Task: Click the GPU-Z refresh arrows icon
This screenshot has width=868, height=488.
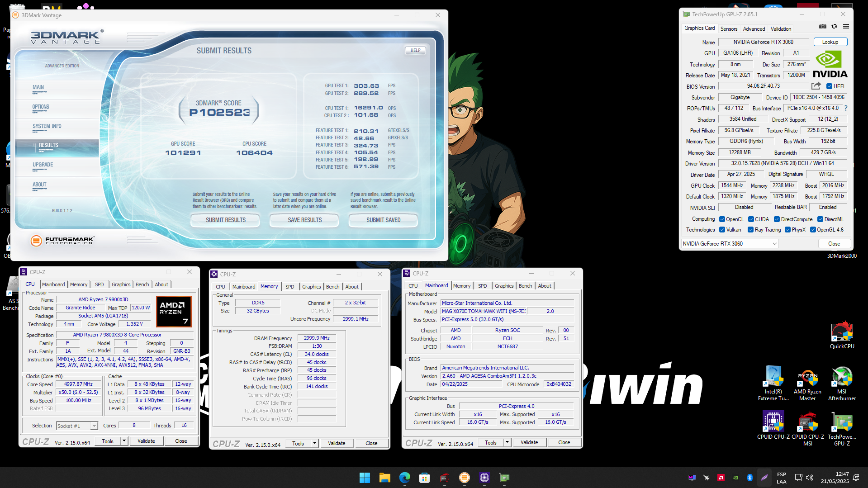Action: pos(835,27)
